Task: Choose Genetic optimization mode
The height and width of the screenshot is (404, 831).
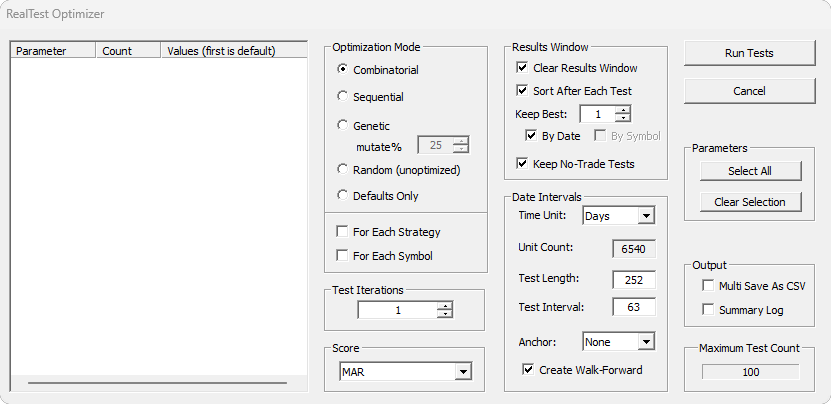Action: point(343,126)
